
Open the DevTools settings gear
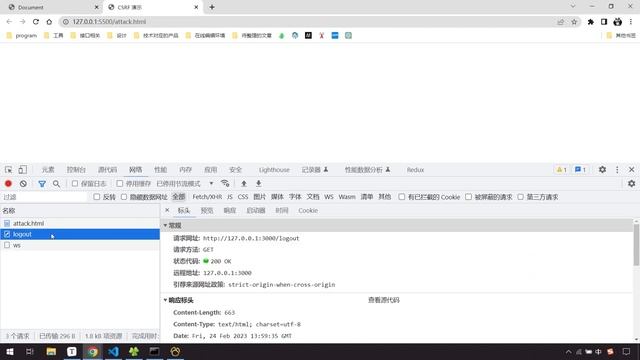[x=602, y=169]
